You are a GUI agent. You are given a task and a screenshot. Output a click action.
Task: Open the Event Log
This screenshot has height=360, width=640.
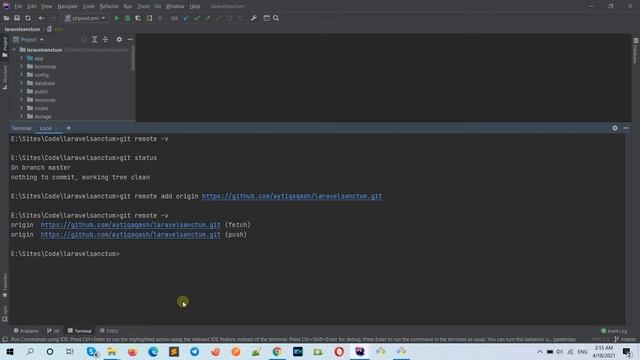614,331
